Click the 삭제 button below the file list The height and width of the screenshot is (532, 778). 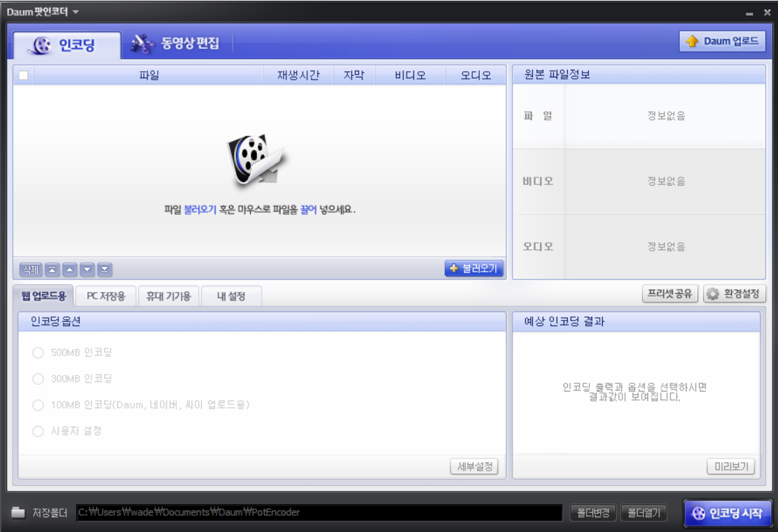coord(31,269)
